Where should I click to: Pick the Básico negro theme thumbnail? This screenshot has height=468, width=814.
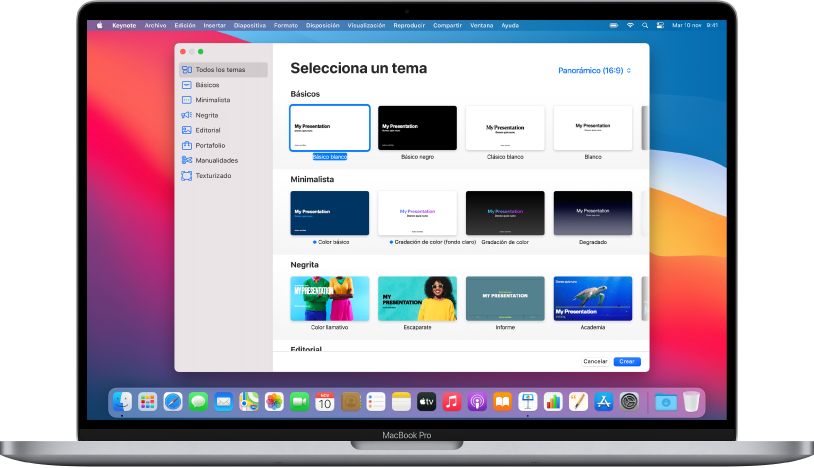(x=417, y=128)
